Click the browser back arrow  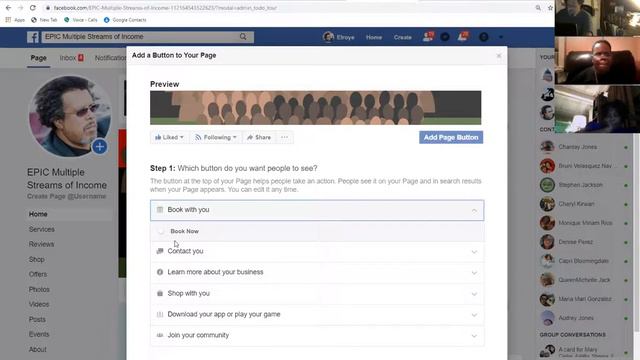(x=8, y=8)
